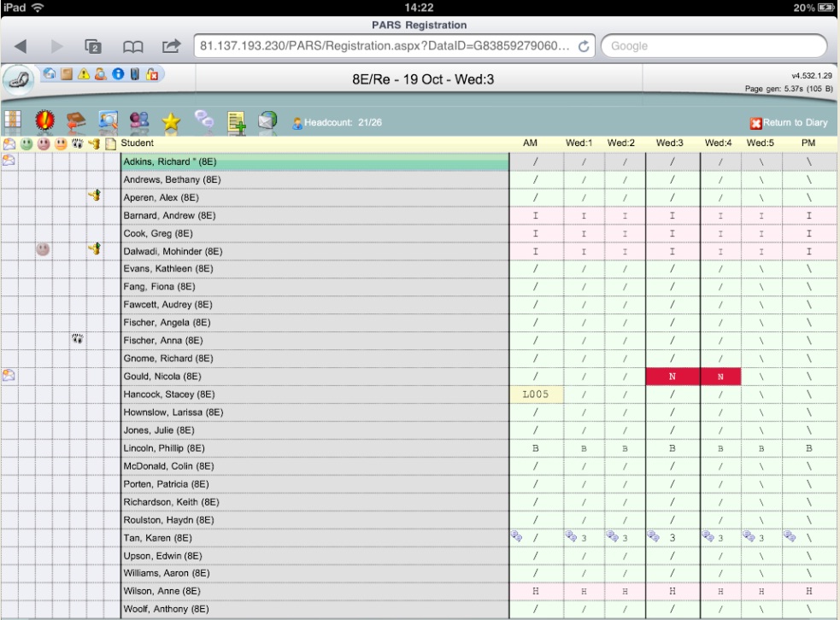Image resolution: width=840 pixels, height=620 pixels.
Task: Click the padlock with red cross icon
Action: point(152,74)
